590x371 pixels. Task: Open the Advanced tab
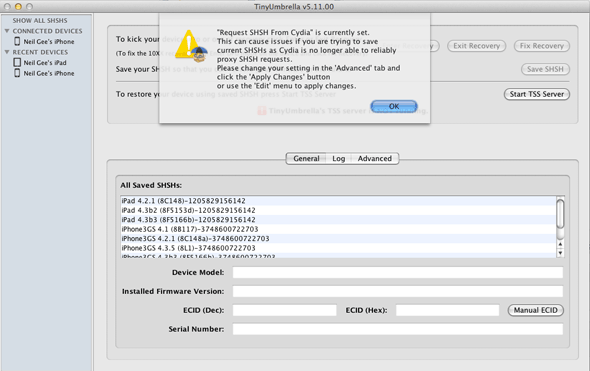pos(374,158)
